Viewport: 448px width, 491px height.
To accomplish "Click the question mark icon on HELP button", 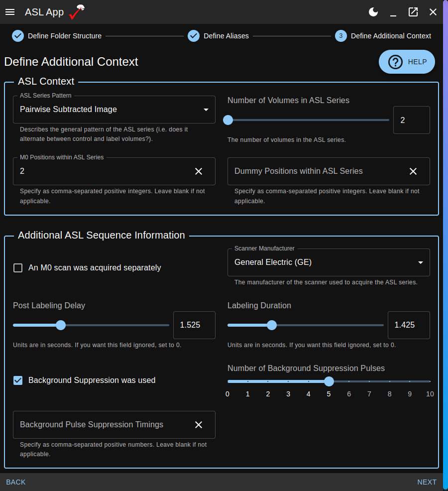I will pos(395,62).
